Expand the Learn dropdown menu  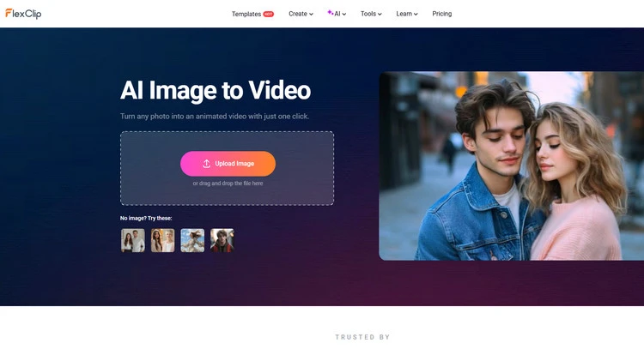[407, 14]
